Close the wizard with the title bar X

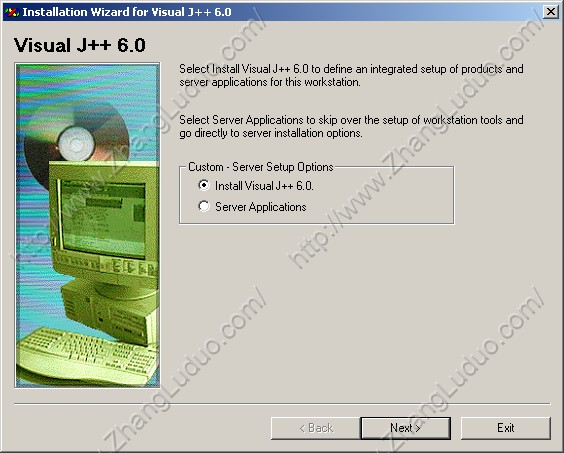coord(551,12)
